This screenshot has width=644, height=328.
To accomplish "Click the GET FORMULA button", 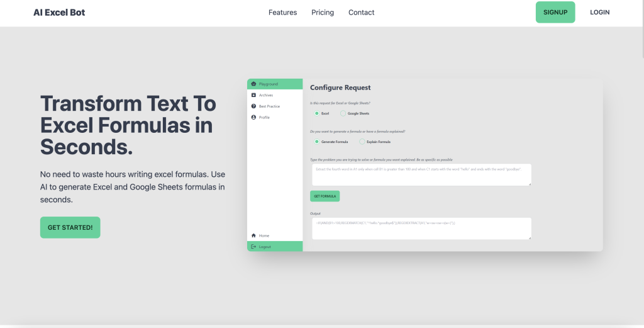I will click(325, 196).
